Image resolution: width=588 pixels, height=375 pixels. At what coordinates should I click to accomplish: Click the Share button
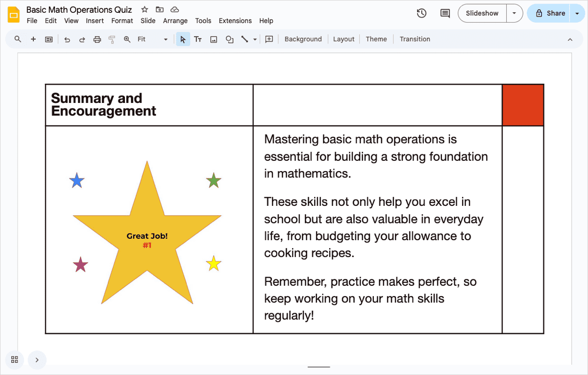pos(549,13)
